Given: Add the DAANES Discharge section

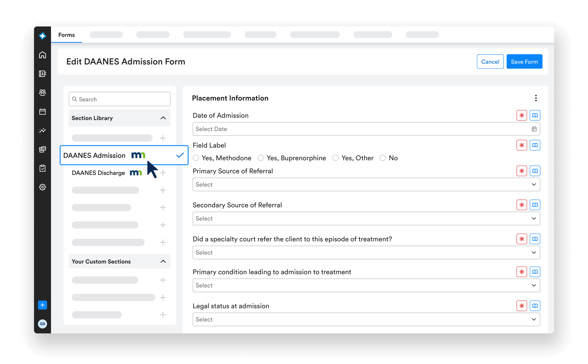Looking at the screenshot, I should [x=163, y=173].
